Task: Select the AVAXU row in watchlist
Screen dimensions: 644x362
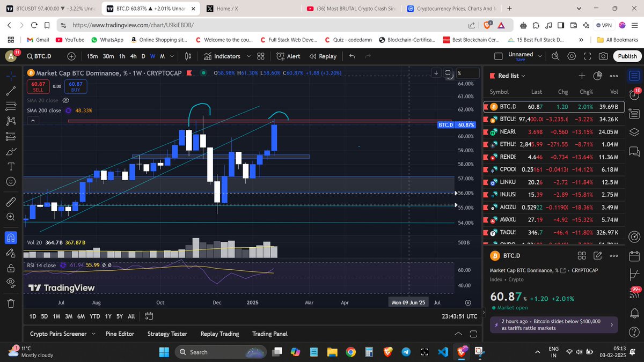Action: [x=554, y=220]
